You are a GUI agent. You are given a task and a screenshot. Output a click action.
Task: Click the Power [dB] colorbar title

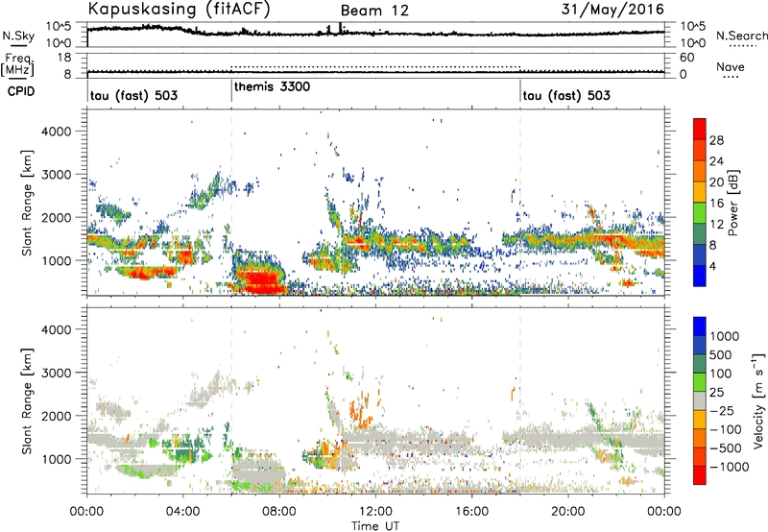coord(732,203)
